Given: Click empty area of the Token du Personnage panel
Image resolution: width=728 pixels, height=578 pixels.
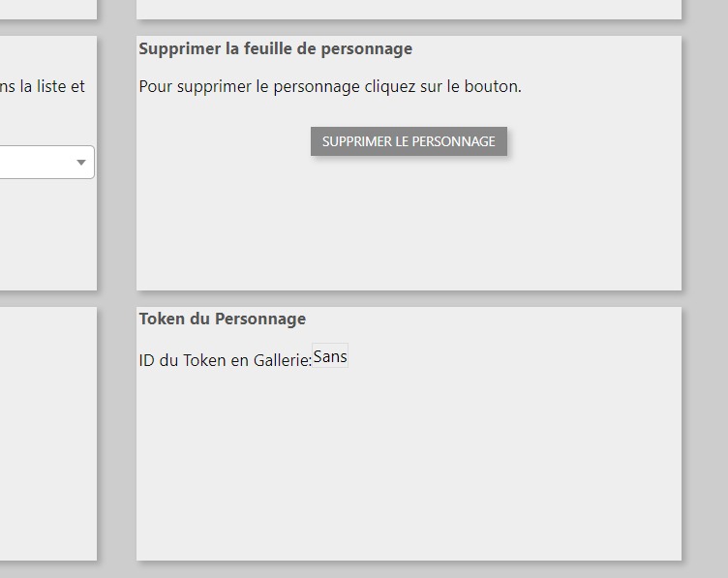Looking at the screenshot, I should (x=409, y=465).
